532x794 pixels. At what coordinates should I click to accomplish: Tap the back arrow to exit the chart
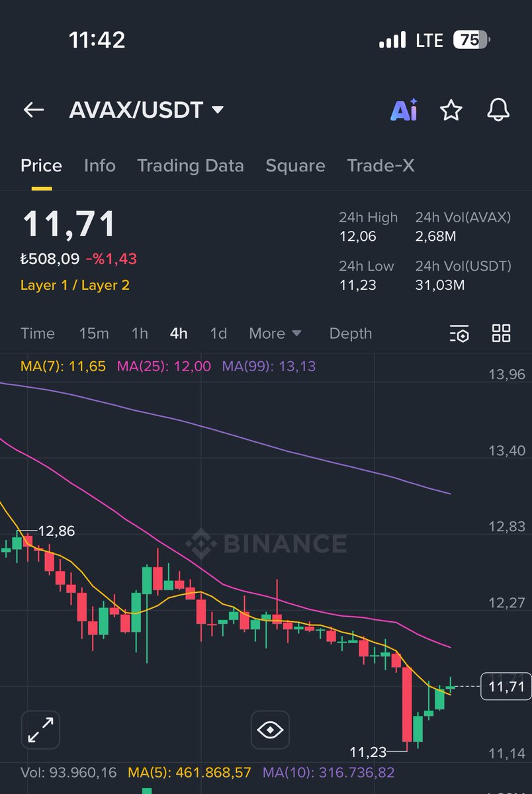(x=33, y=110)
